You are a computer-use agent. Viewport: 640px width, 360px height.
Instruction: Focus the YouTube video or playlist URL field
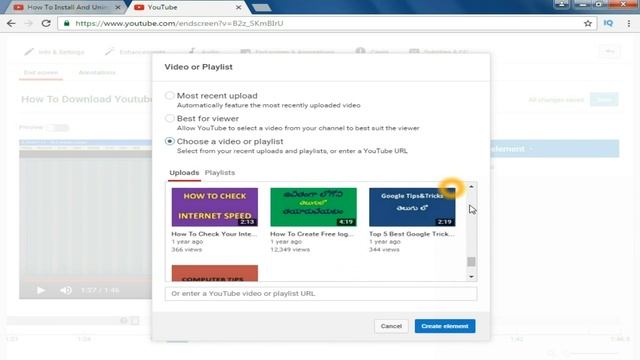(x=321, y=293)
